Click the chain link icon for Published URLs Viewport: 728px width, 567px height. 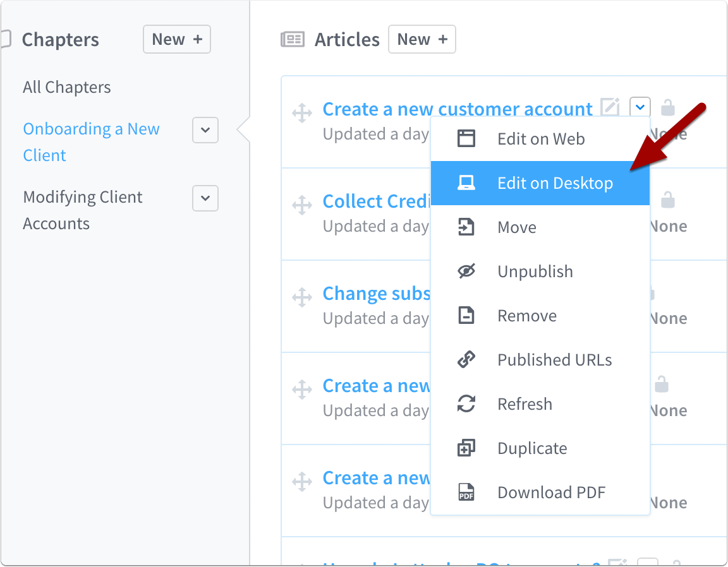(x=466, y=360)
